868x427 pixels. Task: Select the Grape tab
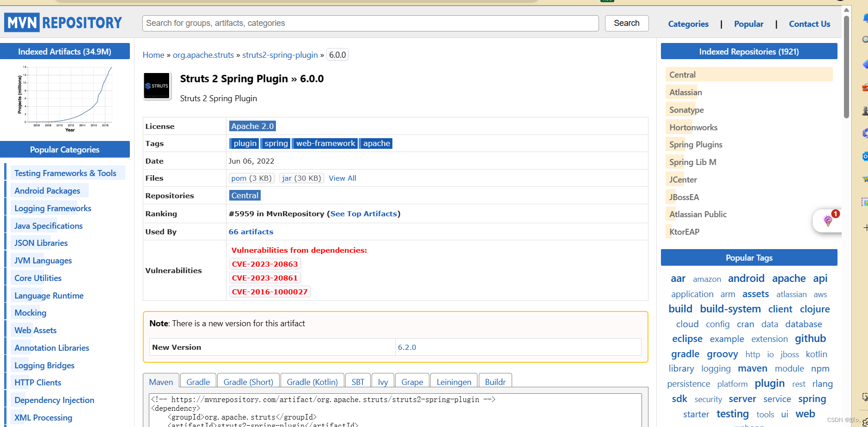(412, 382)
